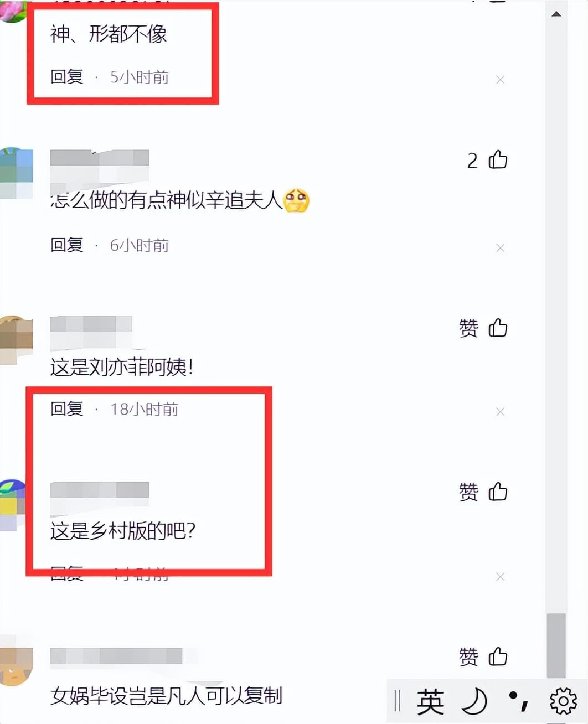Open avatar of 刘亦菲阿姨 commenter
The height and width of the screenshot is (724, 588).
pos(16,340)
